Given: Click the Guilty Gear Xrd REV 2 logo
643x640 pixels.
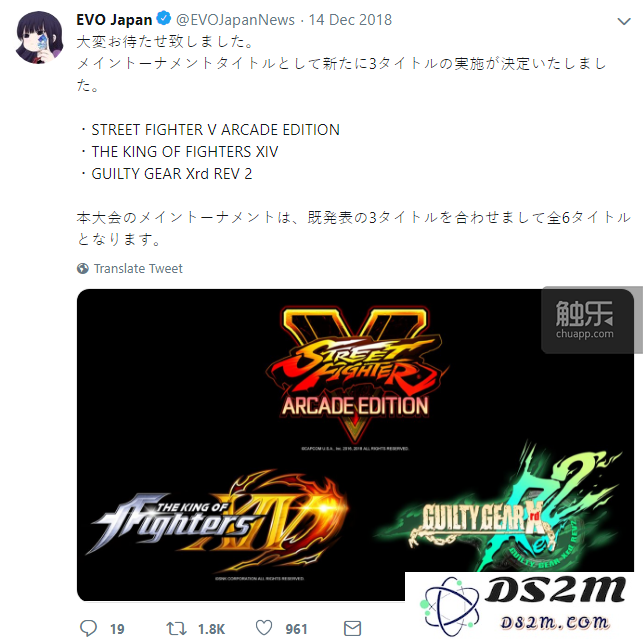Looking at the screenshot, I should click(x=498, y=510).
